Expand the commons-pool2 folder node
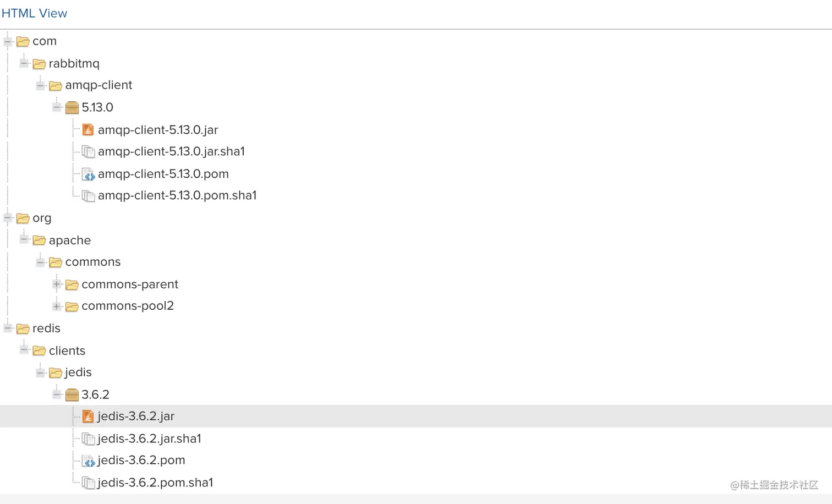Screen dimensions: 832x504 click(57, 306)
